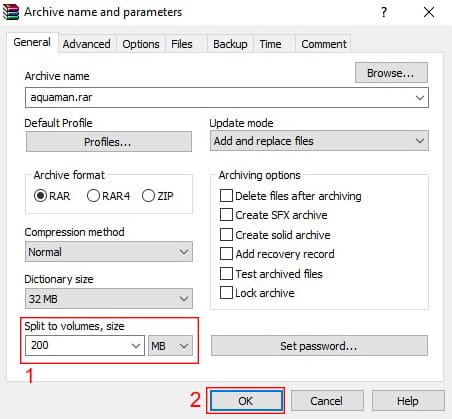The width and height of the screenshot is (452, 419).
Task: Select the RAR4 archive format
Action: point(93,196)
